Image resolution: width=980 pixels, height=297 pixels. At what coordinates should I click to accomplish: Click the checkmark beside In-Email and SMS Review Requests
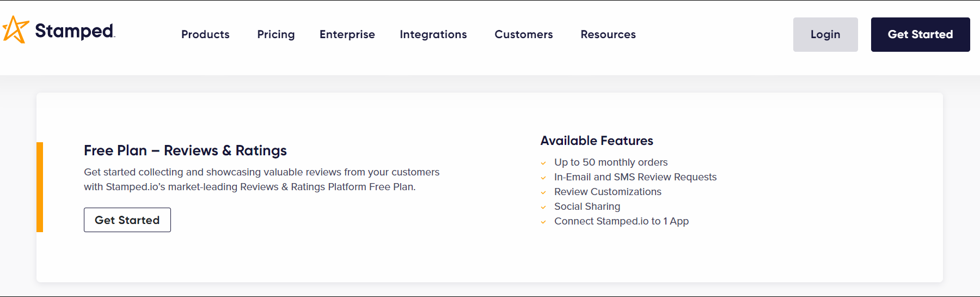[543, 178]
